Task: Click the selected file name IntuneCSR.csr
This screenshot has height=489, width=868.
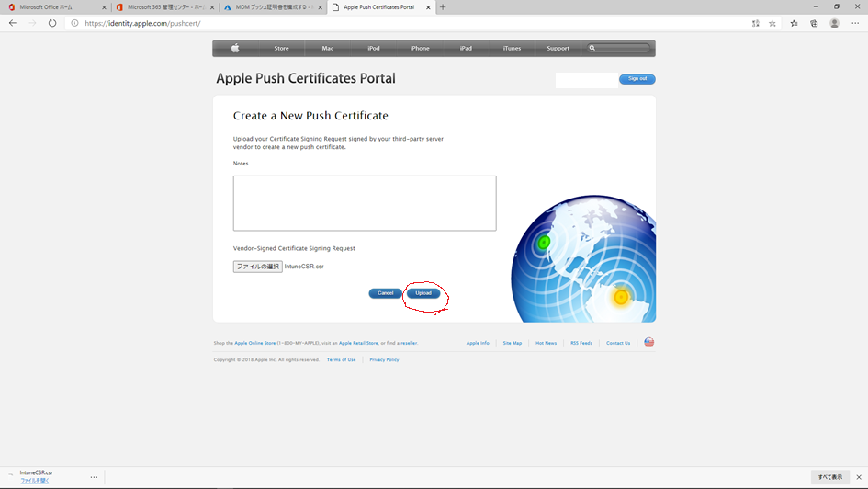Action: (304, 267)
